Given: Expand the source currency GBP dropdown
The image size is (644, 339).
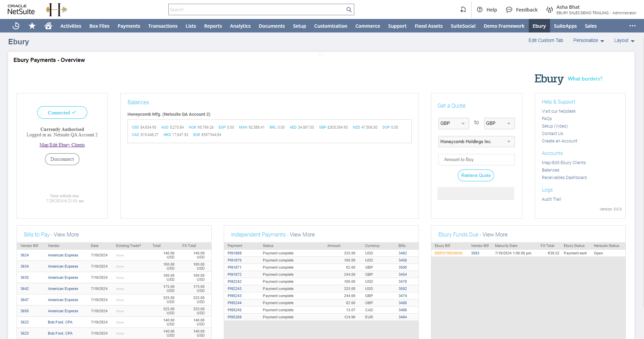Looking at the screenshot, I should [x=453, y=123].
